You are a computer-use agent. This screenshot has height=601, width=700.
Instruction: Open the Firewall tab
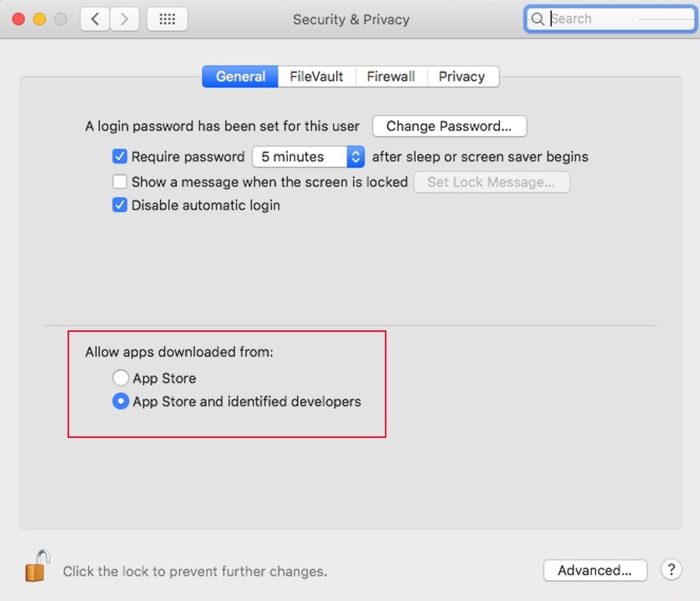(x=390, y=77)
